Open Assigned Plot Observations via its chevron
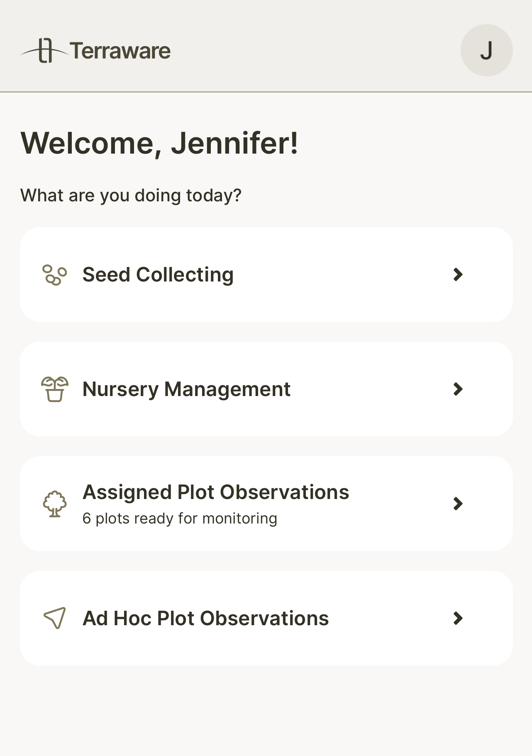532x756 pixels. point(458,504)
